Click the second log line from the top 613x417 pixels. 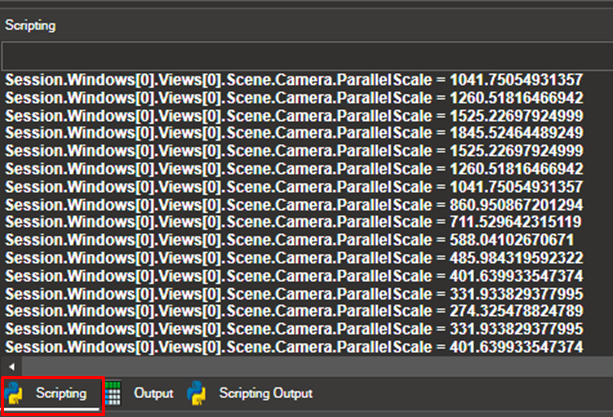[294, 97]
